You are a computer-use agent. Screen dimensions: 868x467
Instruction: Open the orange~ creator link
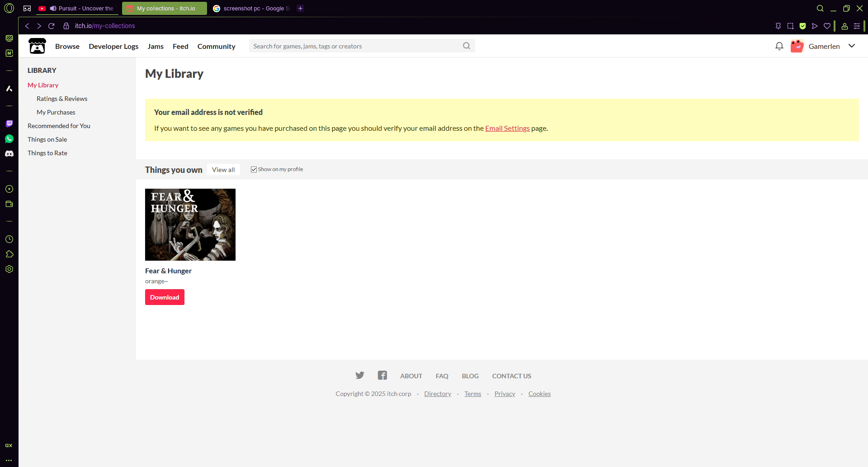[156, 281]
